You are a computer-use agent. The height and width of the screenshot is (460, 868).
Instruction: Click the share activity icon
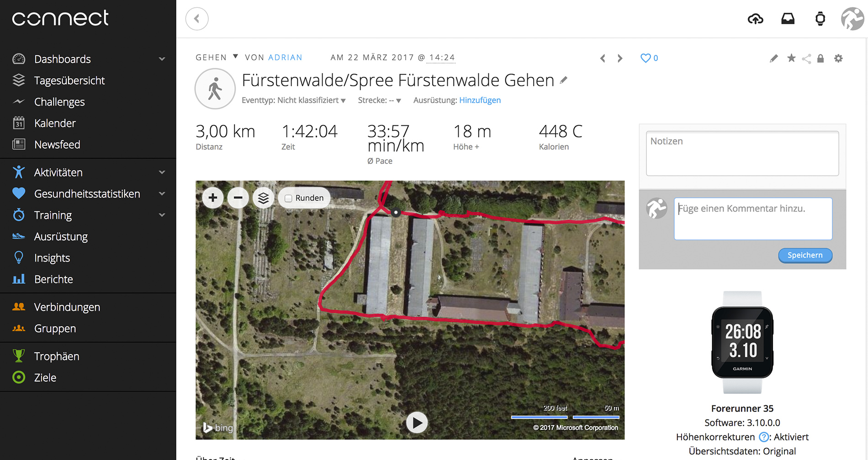pos(806,58)
